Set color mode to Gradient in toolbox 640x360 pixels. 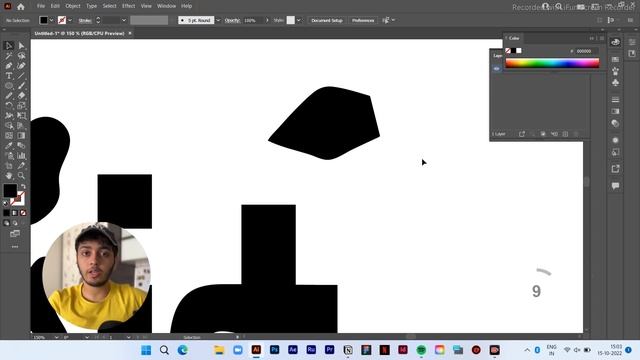(x=15, y=213)
